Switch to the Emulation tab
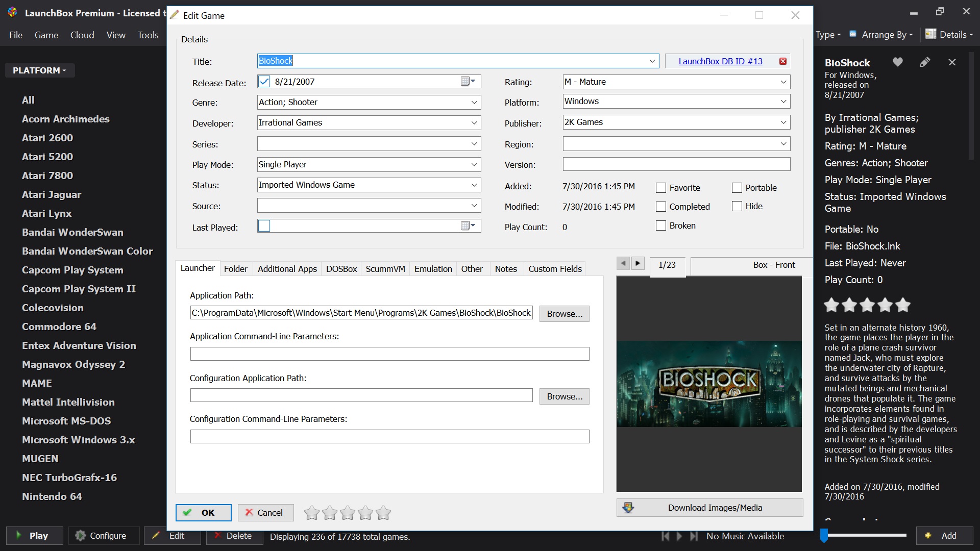 point(433,269)
